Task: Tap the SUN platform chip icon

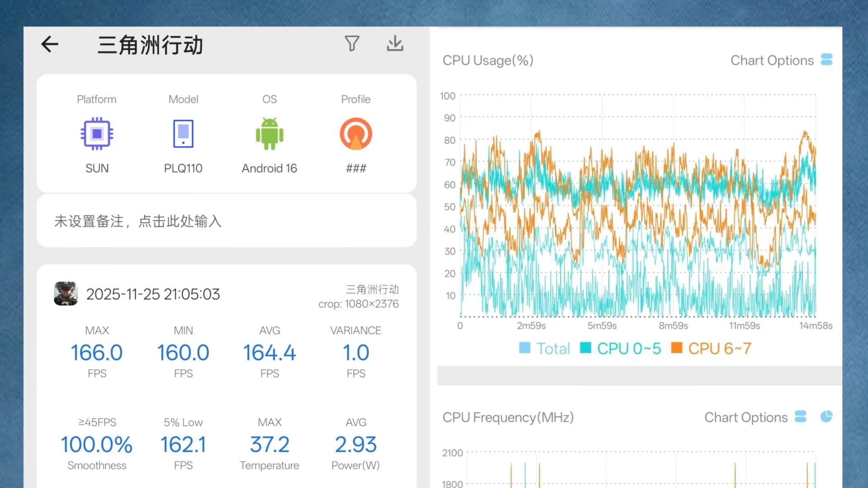Action: pos(97,134)
